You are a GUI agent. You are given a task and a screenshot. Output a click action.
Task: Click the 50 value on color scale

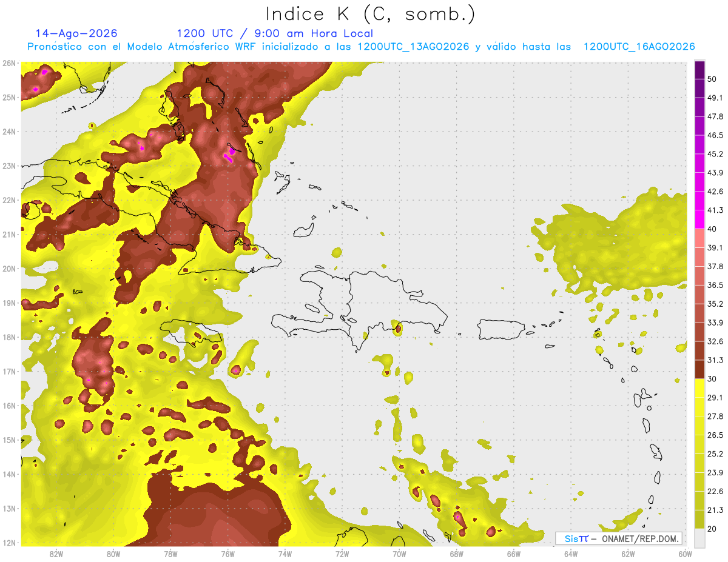click(712, 79)
